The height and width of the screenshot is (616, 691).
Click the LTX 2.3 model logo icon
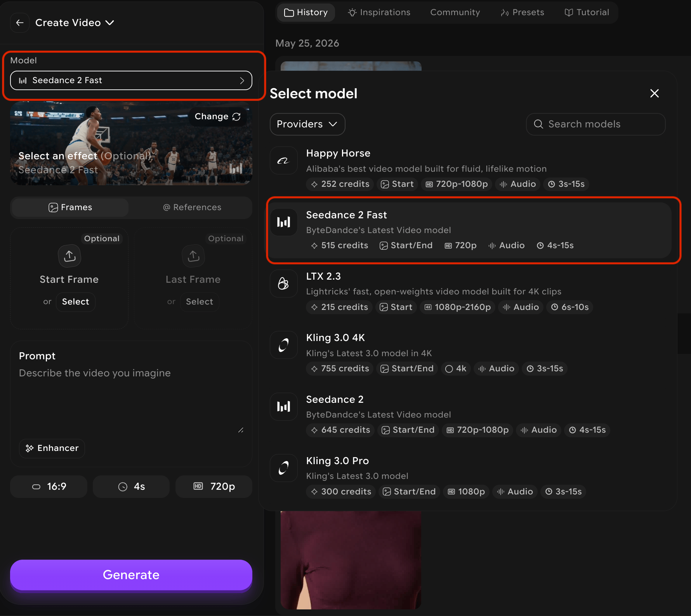click(x=284, y=284)
